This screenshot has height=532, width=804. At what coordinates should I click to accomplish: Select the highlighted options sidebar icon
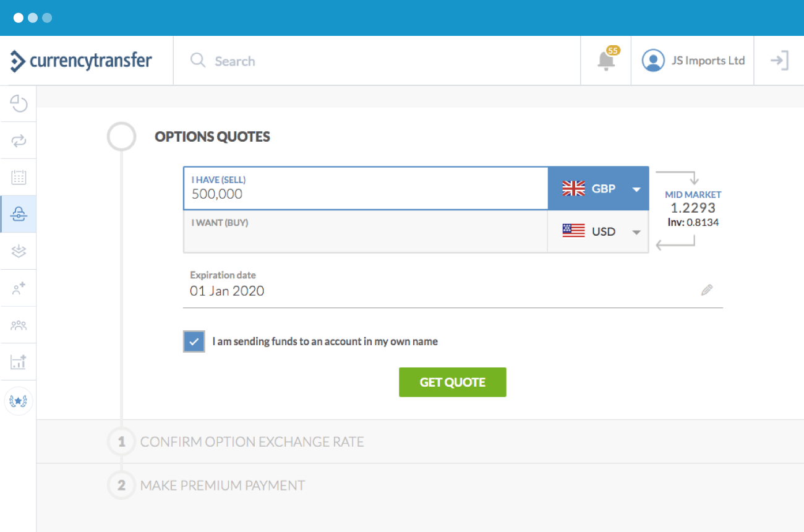point(19,214)
